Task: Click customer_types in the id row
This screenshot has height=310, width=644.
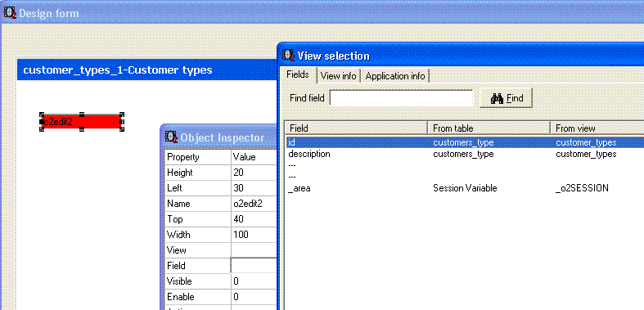Action: click(586, 142)
